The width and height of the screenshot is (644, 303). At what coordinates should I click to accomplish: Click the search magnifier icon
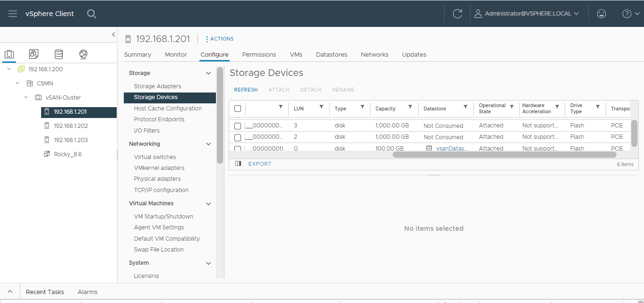pos(92,14)
